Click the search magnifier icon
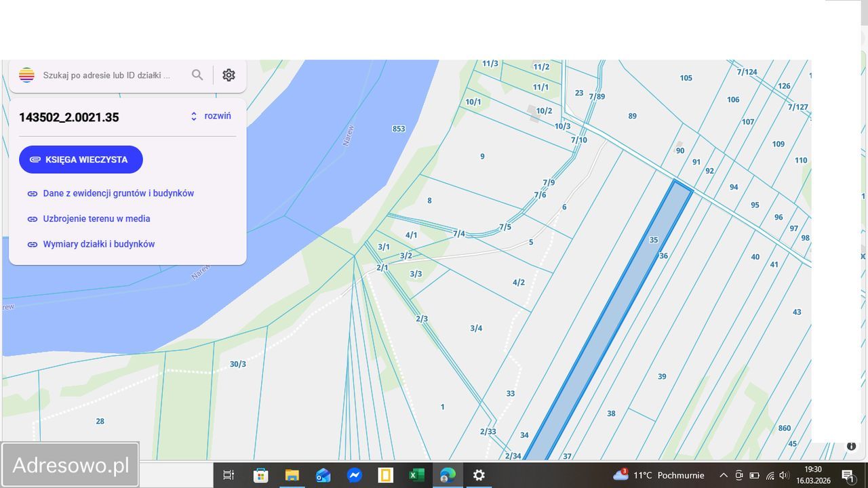The image size is (868, 488). (x=197, y=75)
